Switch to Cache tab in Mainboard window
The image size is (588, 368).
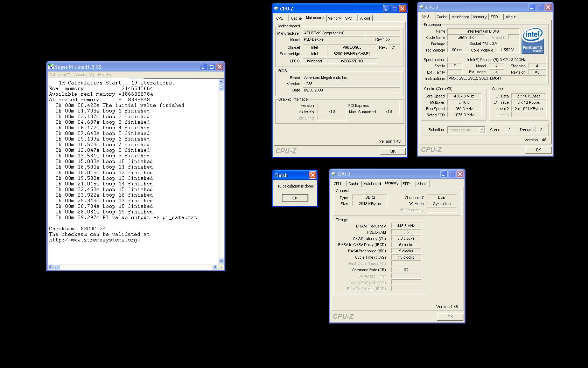coord(296,18)
